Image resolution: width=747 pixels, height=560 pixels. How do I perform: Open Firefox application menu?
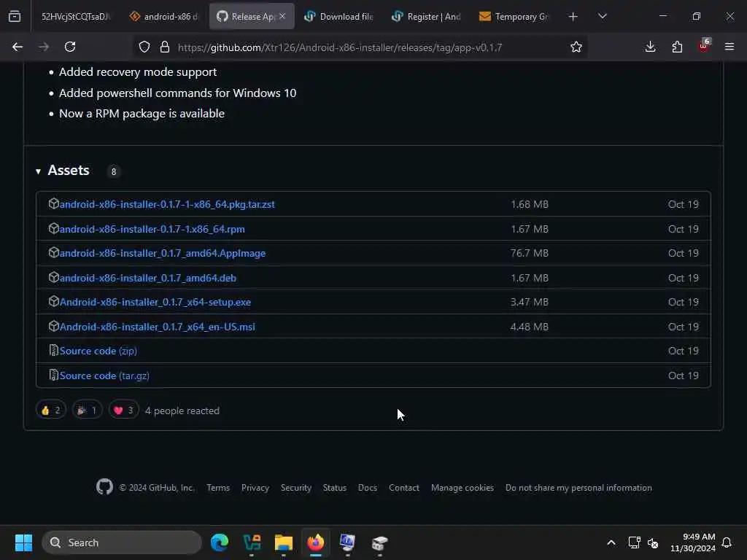[x=729, y=47]
